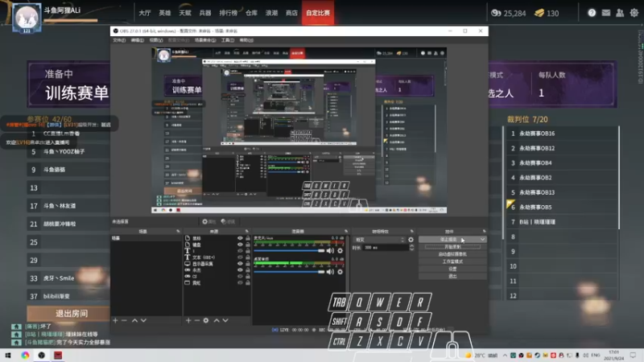This screenshot has width=644, height=362.
Task: Open the OBS 编辑 menu
Action: (137, 40)
